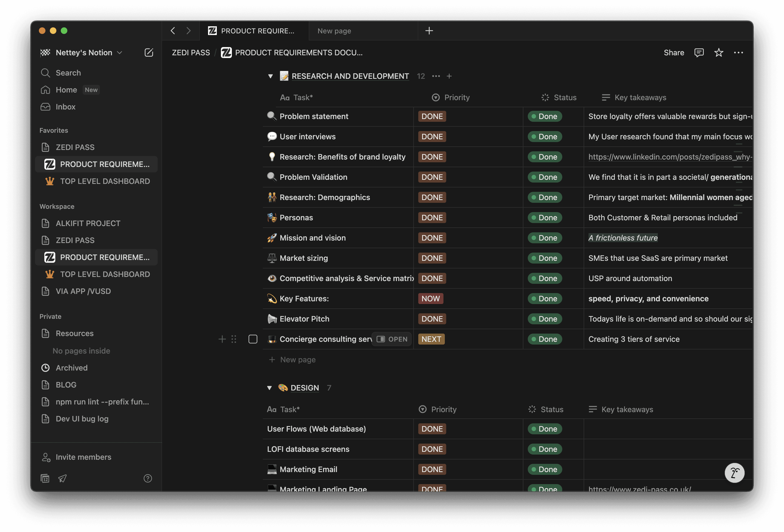Open the Status column header in Design table
The width and height of the screenshot is (784, 532).
click(x=546, y=409)
